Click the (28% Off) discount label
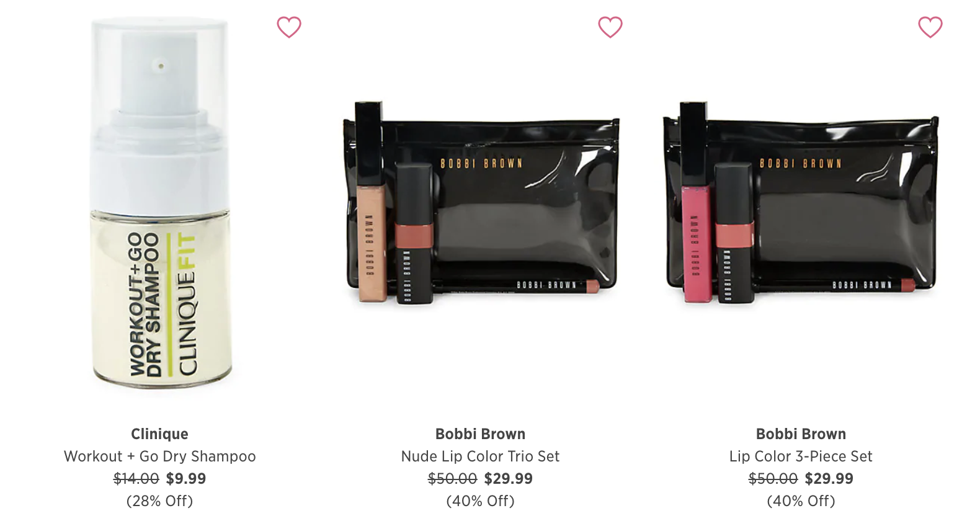 pyautogui.click(x=159, y=501)
